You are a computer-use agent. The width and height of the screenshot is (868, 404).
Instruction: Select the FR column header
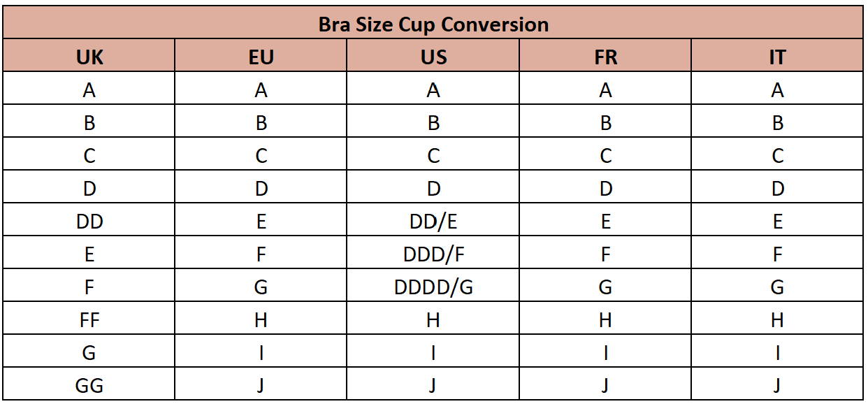tap(605, 57)
